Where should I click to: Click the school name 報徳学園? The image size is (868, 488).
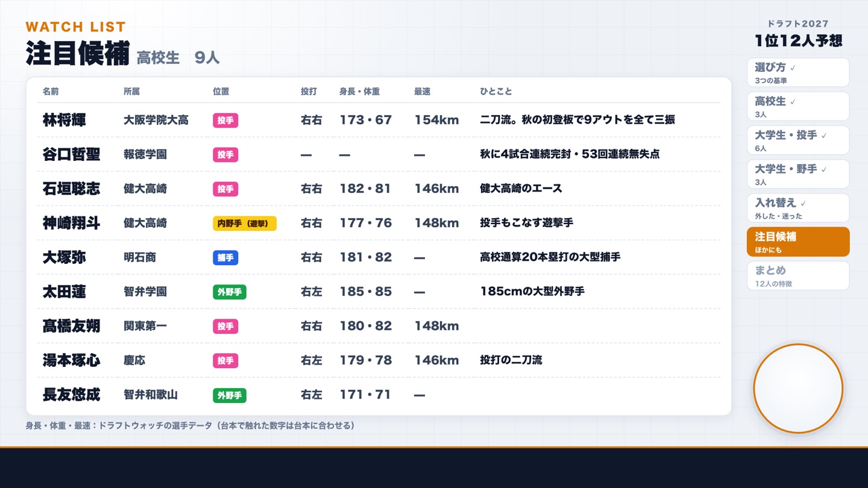[x=145, y=154]
